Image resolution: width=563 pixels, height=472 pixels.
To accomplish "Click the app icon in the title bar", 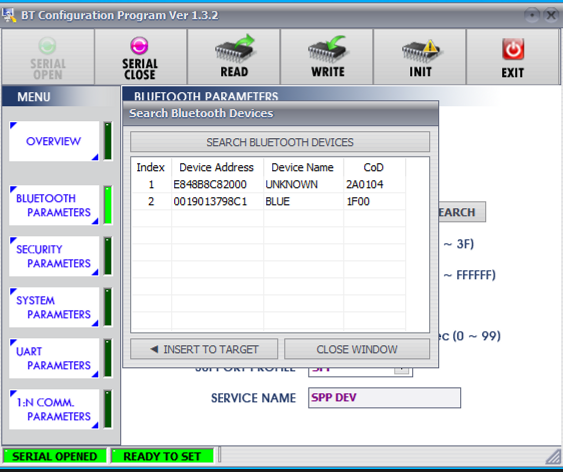I will 9,15.
